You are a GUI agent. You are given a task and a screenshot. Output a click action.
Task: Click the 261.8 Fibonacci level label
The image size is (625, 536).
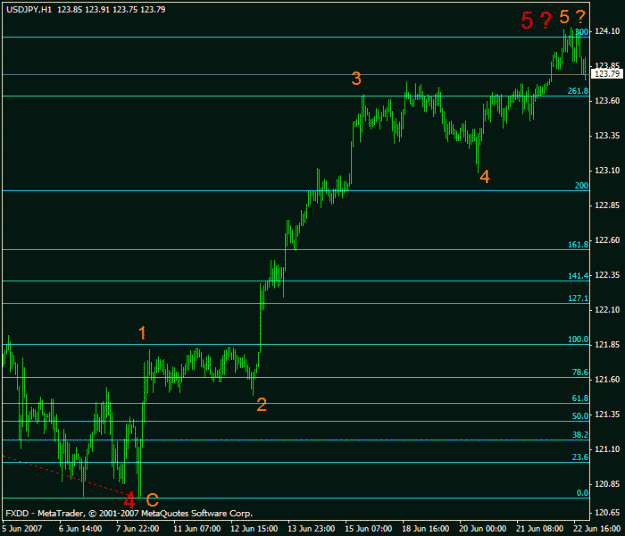578,91
